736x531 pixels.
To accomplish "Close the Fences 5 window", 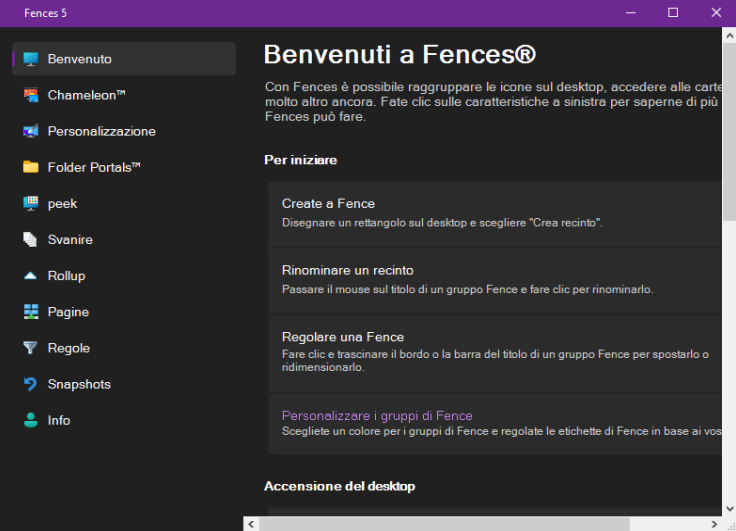I will pyautogui.click(x=716, y=13).
